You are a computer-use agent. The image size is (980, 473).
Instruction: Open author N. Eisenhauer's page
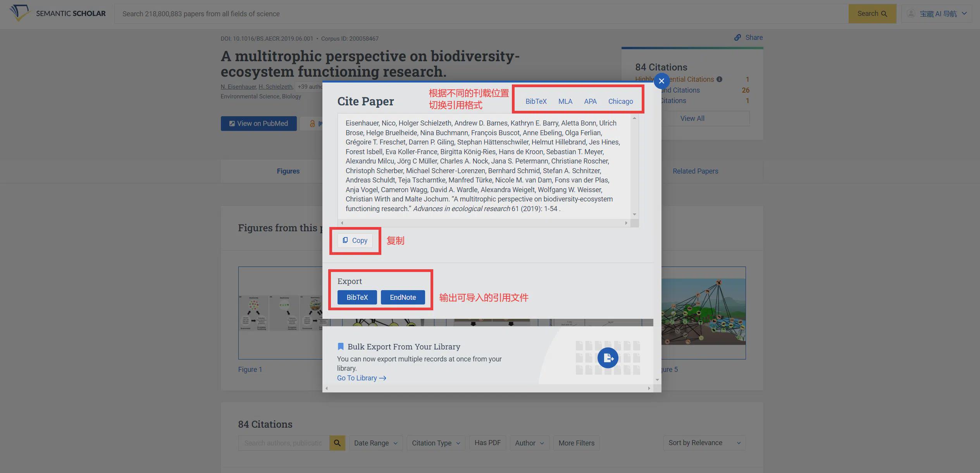click(x=238, y=87)
